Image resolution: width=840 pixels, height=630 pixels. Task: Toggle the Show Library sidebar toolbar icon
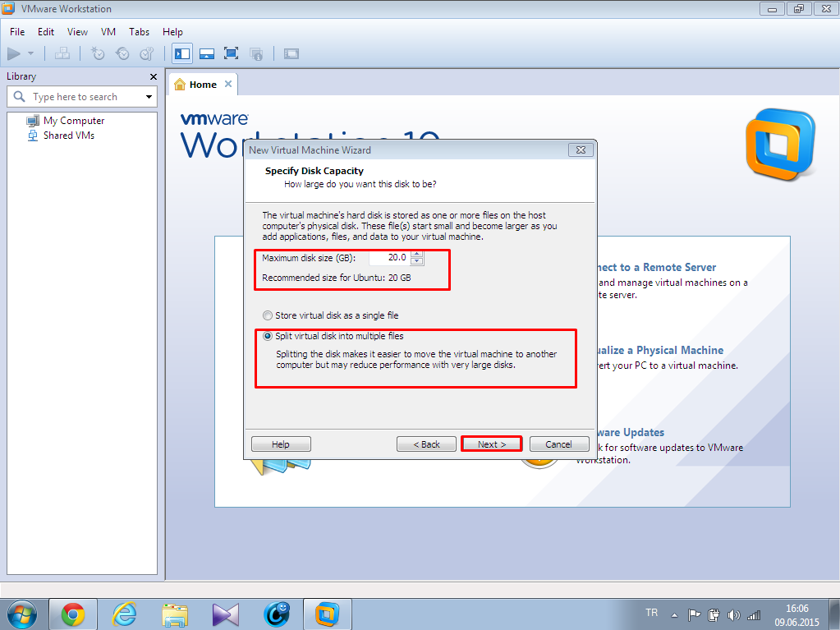point(182,53)
